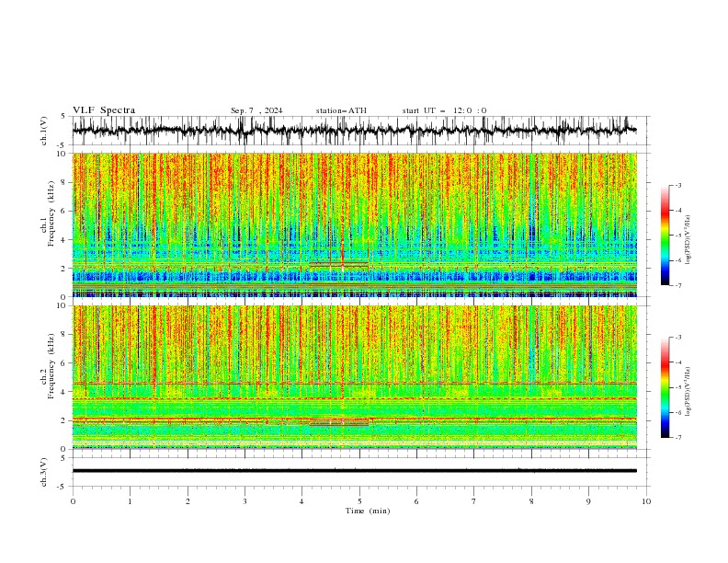
Task: Click the "-5" label on ch.1 color bar
Action: click(677, 236)
